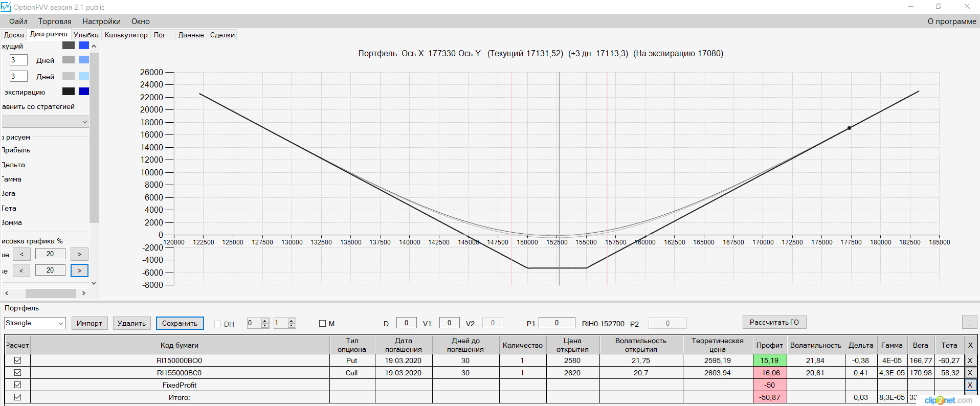Toggle the Расчет checkbox in the Итого row
980x406 pixels.
17,397
